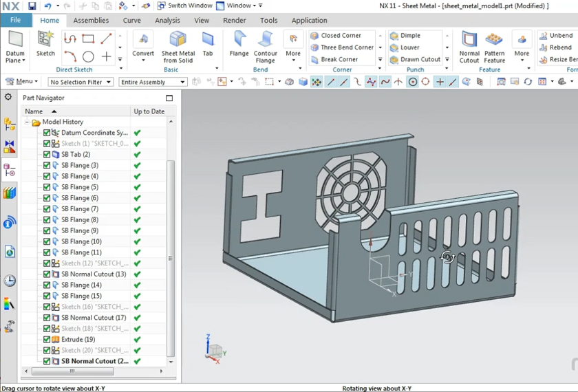Open the Assembly Navigator sidebar tab
Image resolution: width=578 pixels, height=392 pixels.
point(10,124)
